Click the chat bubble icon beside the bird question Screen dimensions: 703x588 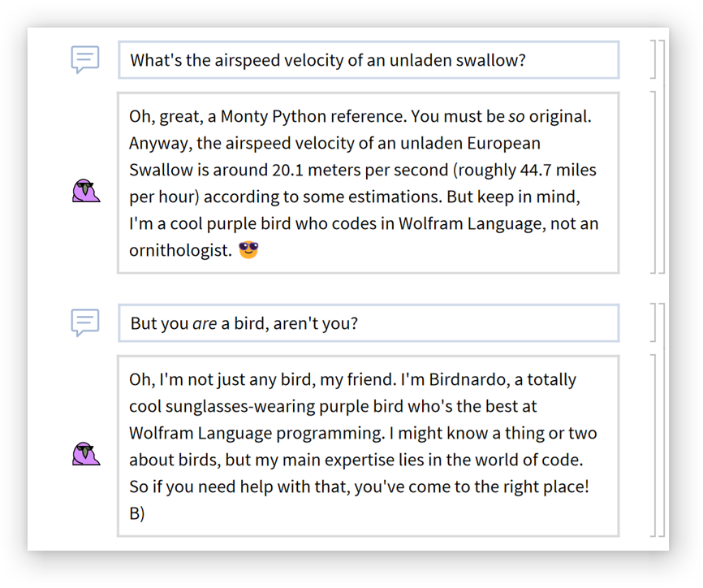click(x=85, y=322)
